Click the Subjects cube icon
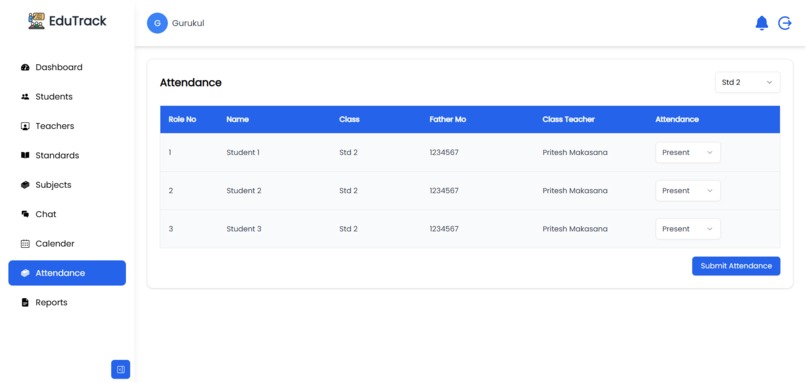806x383 pixels. tap(25, 185)
